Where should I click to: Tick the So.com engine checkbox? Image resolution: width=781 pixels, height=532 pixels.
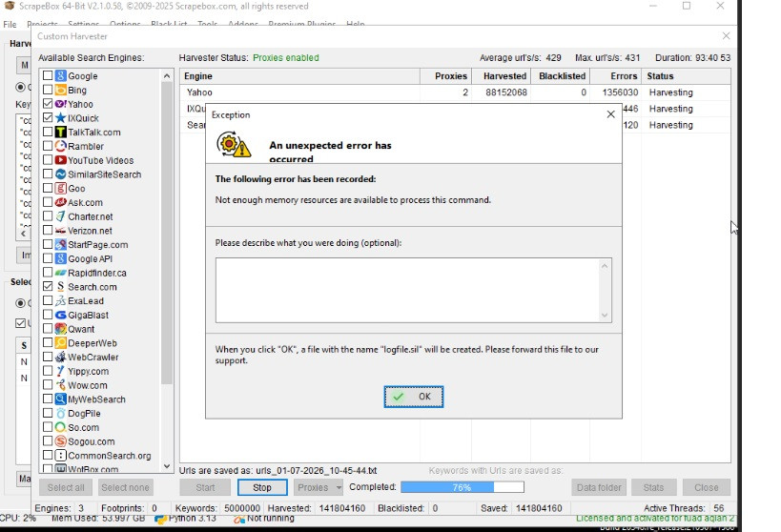click(x=48, y=427)
